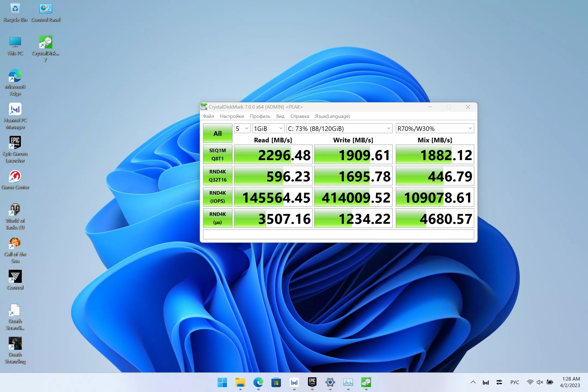Open the Профиль menu

click(x=260, y=116)
